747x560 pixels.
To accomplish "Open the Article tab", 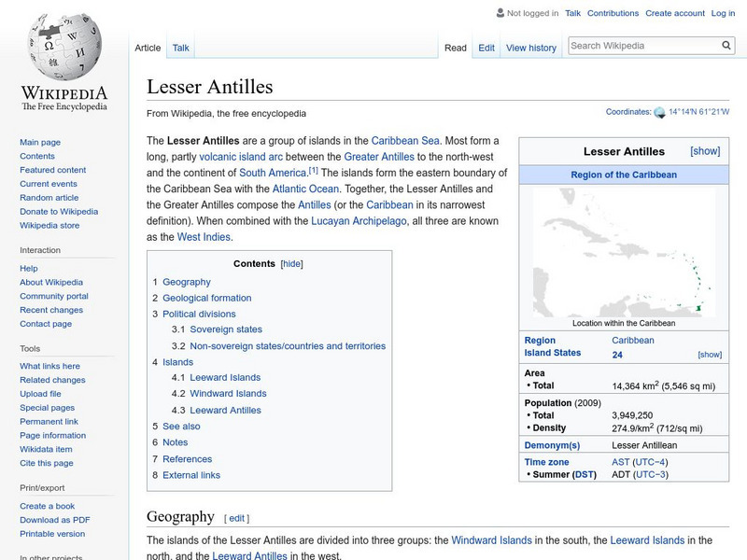I will click(148, 48).
